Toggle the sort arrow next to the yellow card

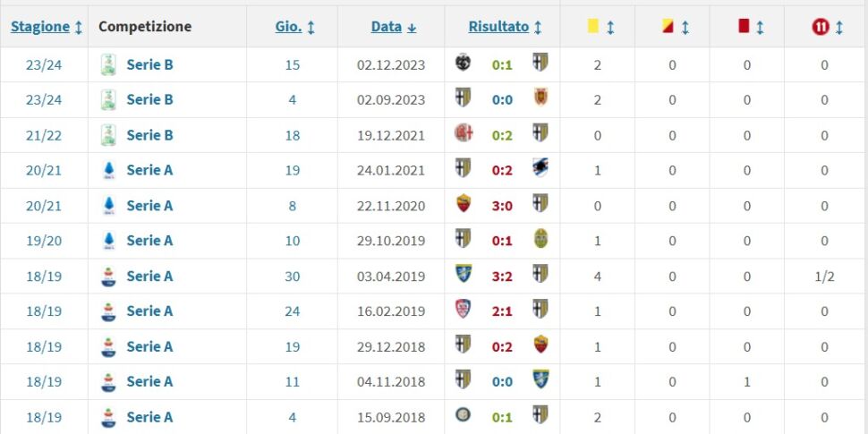(610, 27)
